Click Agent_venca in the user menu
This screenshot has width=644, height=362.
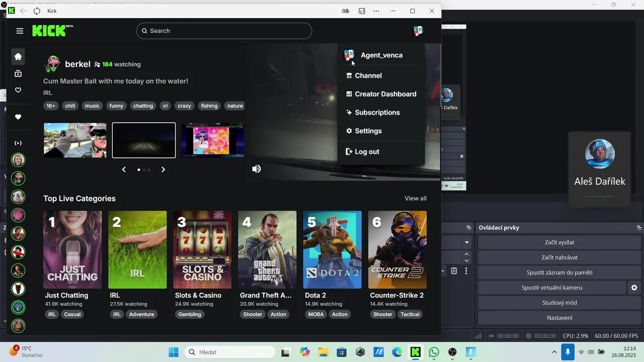[x=381, y=55]
